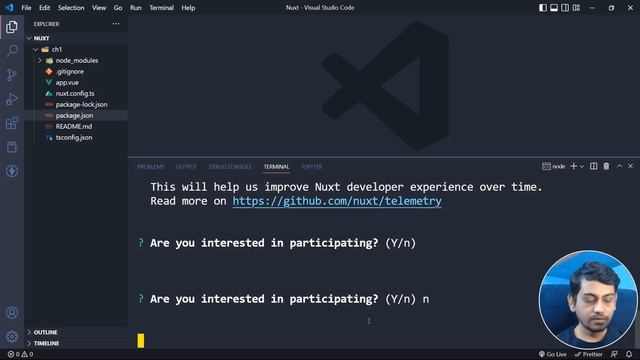Open Explorer's more actions ellipsis

(x=116, y=24)
